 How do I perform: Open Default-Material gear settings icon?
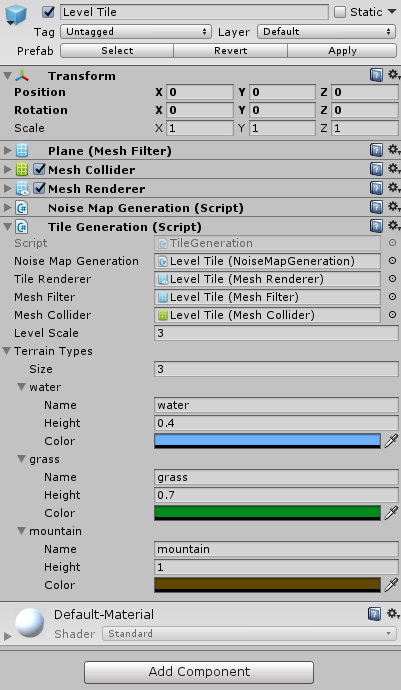coord(394,613)
